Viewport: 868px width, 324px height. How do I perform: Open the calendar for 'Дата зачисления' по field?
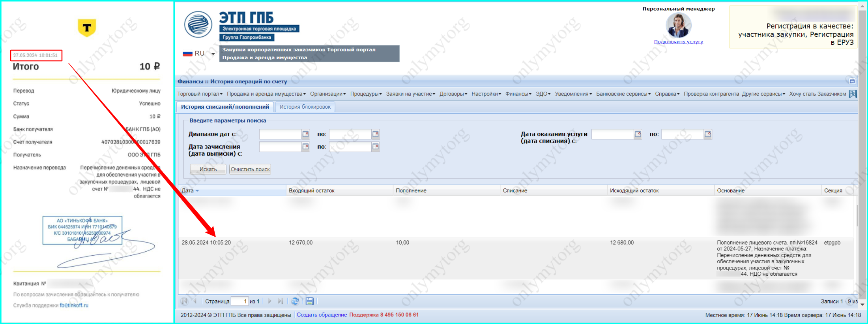(376, 147)
